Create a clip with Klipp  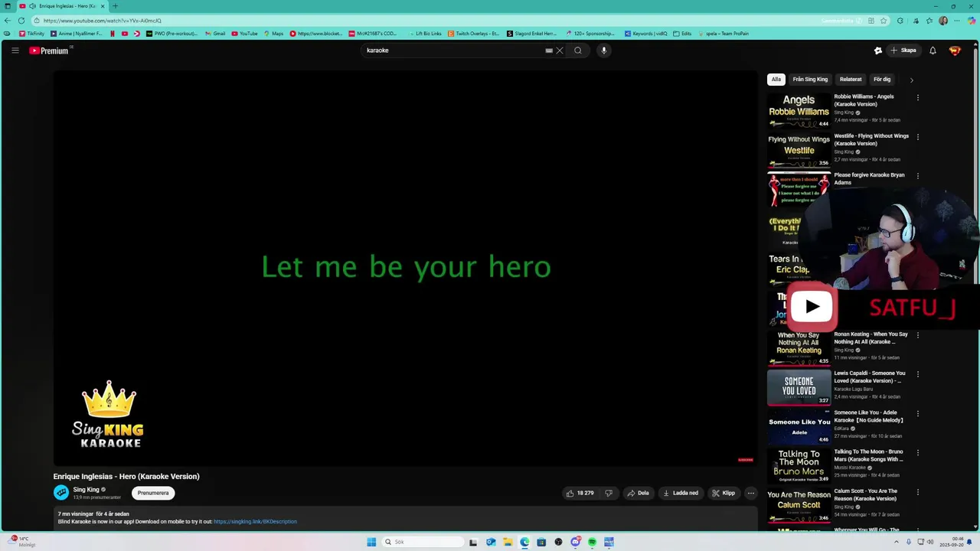point(724,493)
